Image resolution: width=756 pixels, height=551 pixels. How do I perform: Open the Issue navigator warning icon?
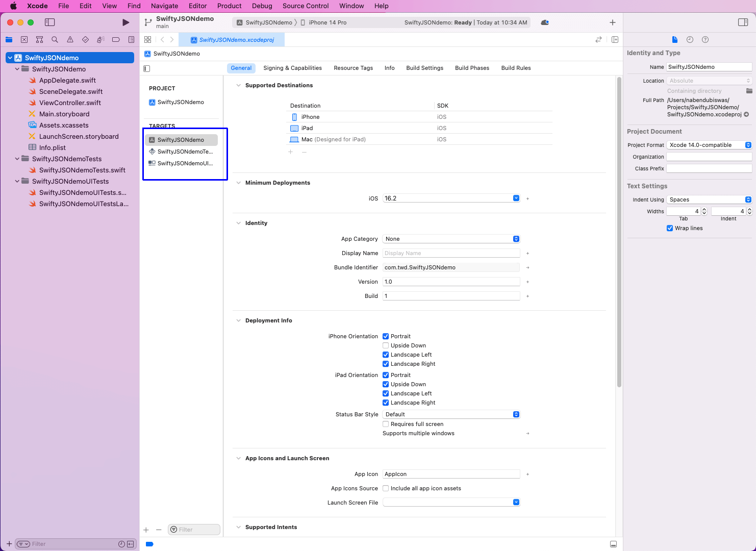(x=70, y=40)
